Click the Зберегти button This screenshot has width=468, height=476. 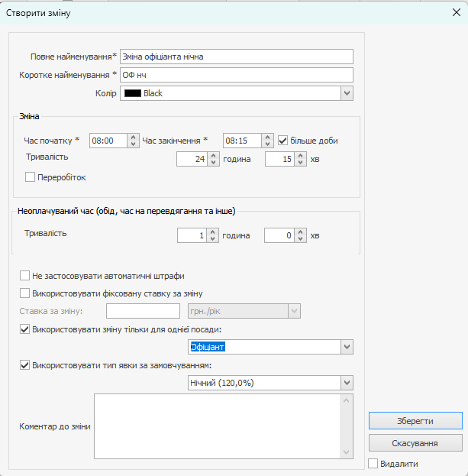click(x=415, y=421)
